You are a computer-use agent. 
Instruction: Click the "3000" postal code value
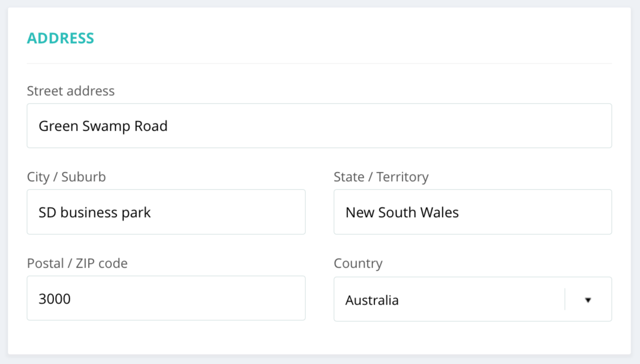tap(55, 299)
